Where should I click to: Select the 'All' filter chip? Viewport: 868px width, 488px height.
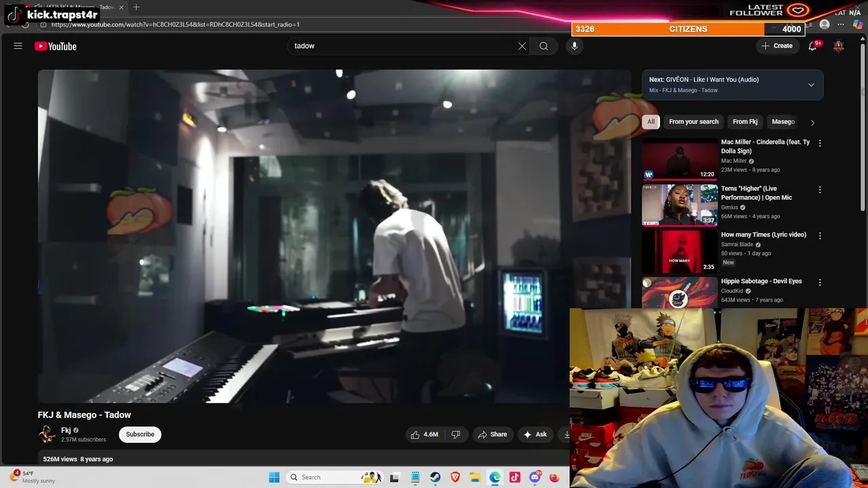point(651,122)
